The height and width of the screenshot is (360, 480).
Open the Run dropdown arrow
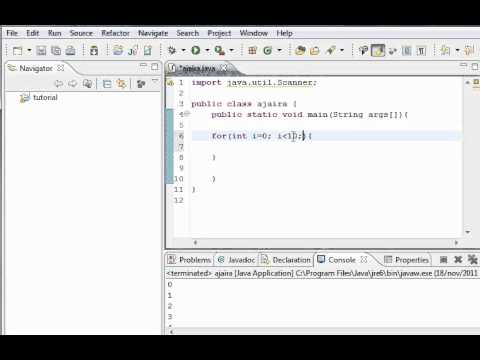[207, 51]
